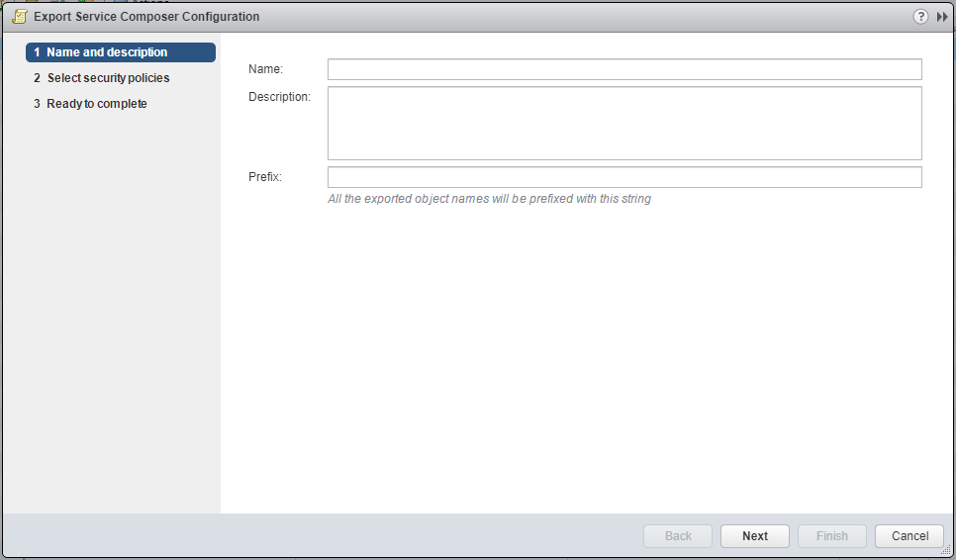
Task: Click the Name: label
Action: [265, 69]
